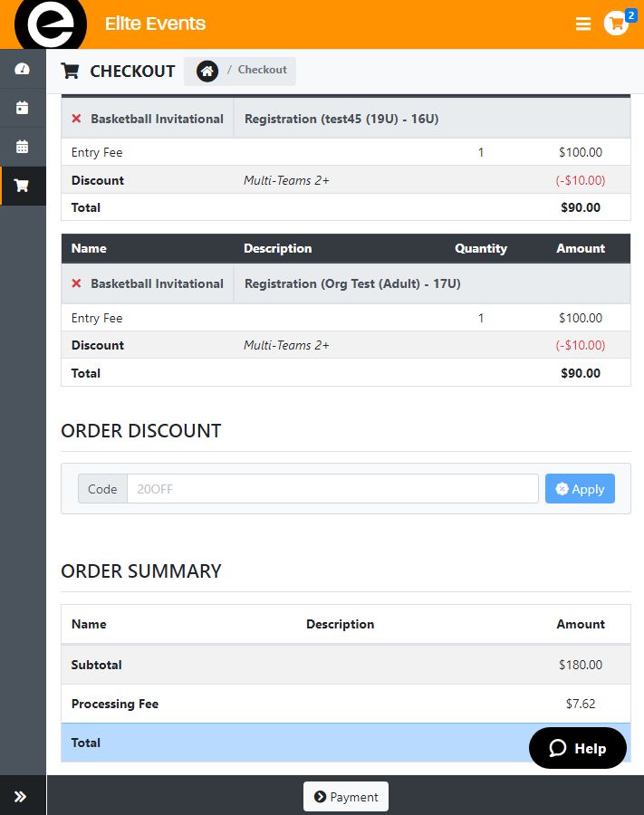Remove the first Basketball Invitational registration
644x815 pixels.
[76, 118]
